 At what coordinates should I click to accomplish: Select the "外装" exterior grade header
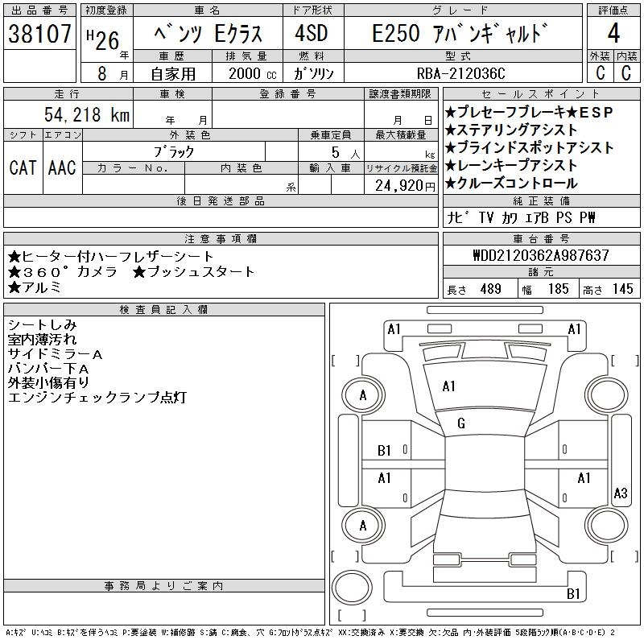pyautogui.click(x=600, y=56)
